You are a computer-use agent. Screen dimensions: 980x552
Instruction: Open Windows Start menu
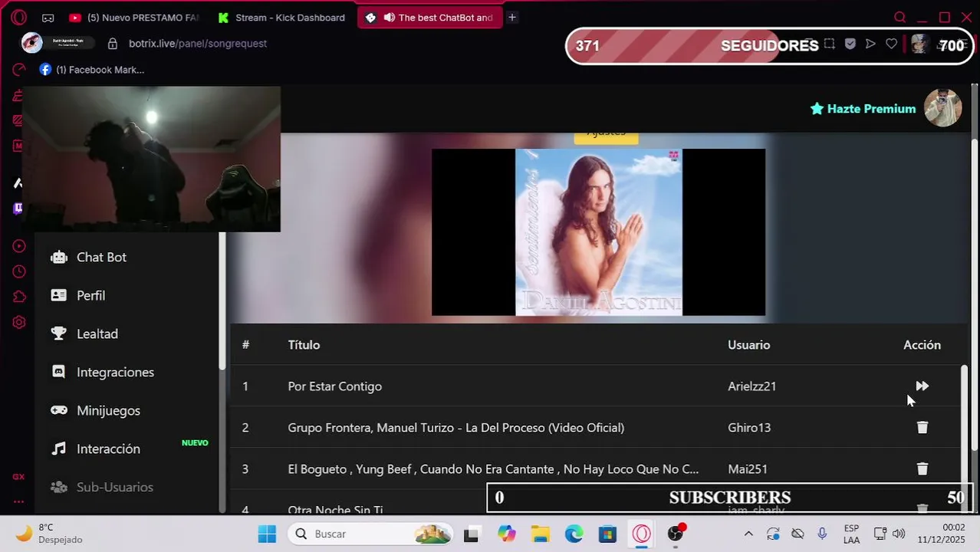click(267, 534)
